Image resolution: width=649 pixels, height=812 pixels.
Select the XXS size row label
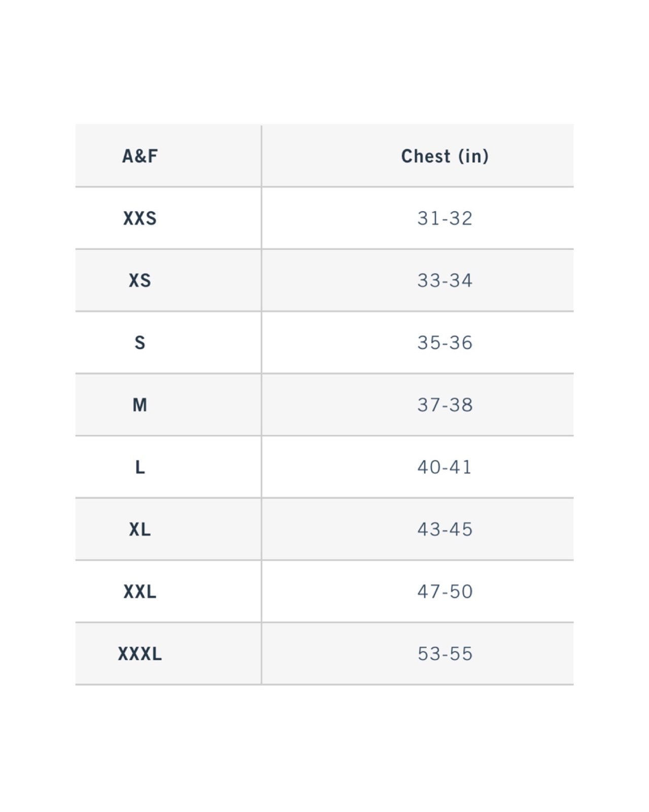(140, 218)
